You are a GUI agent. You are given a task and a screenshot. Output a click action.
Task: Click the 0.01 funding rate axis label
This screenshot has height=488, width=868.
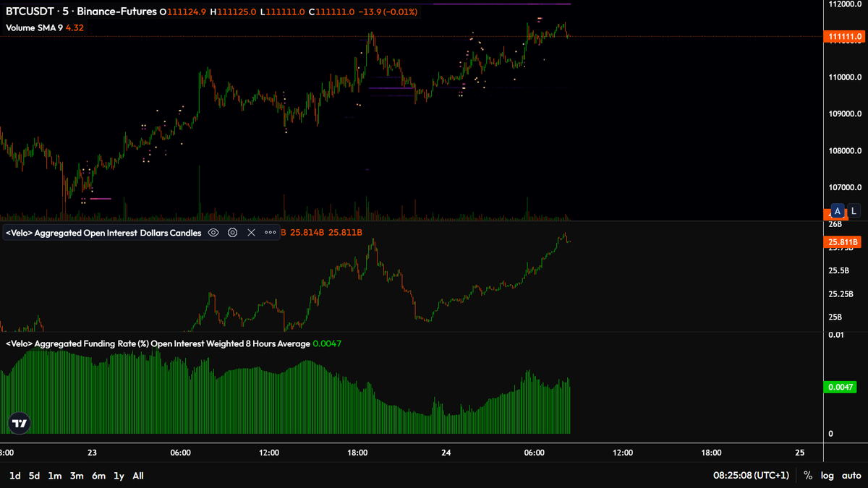tap(836, 335)
